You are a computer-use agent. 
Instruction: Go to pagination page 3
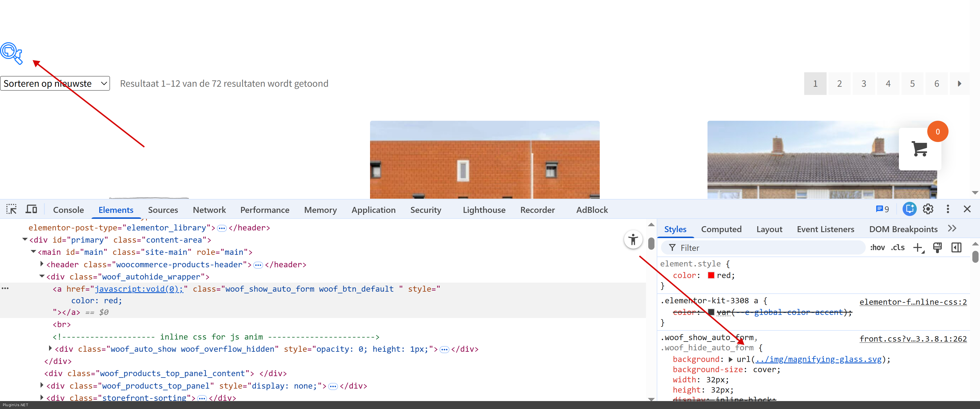[863, 84]
